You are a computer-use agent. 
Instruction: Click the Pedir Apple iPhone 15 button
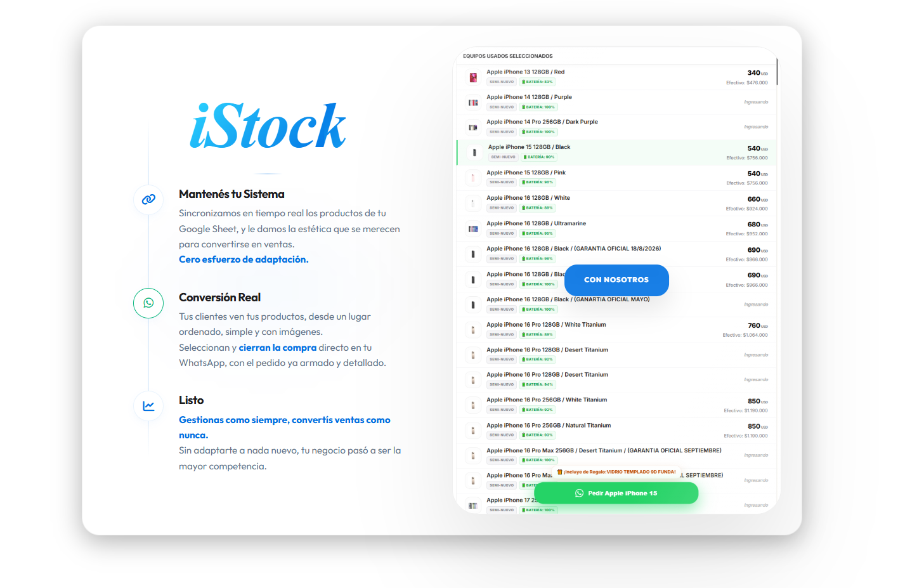click(616, 493)
